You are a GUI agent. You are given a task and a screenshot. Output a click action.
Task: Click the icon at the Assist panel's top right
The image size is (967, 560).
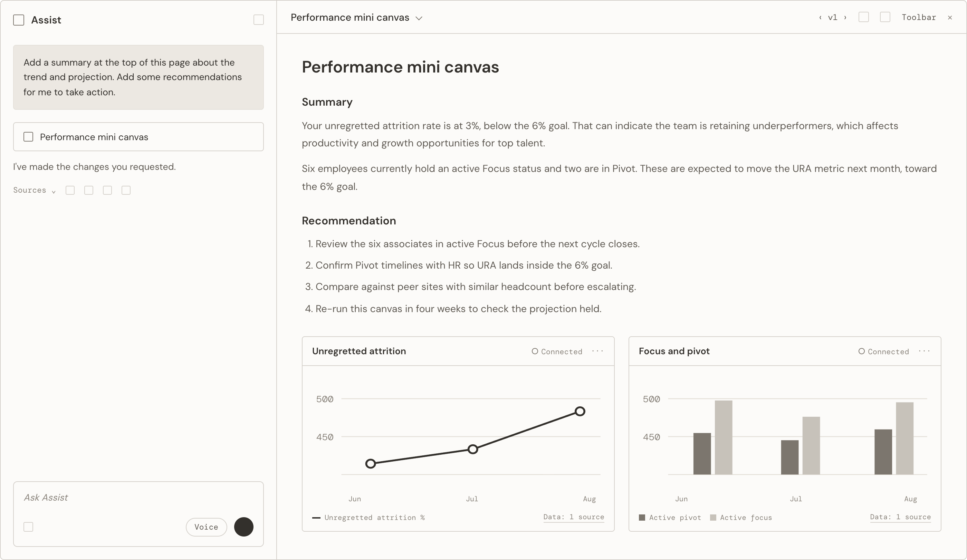[x=259, y=20]
